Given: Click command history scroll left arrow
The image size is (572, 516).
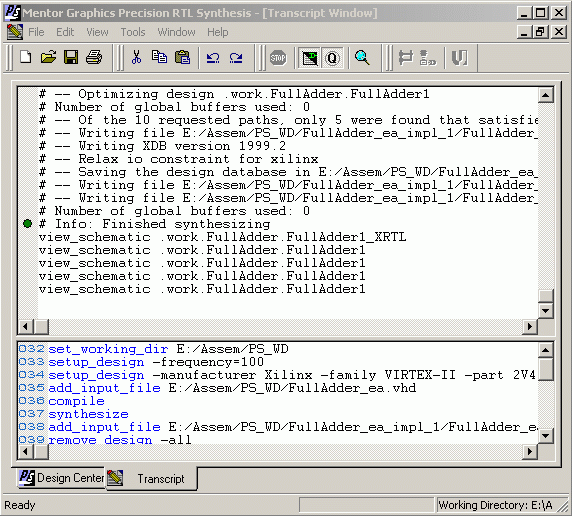Looking at the screenshot, I should [x=26, y=452].
